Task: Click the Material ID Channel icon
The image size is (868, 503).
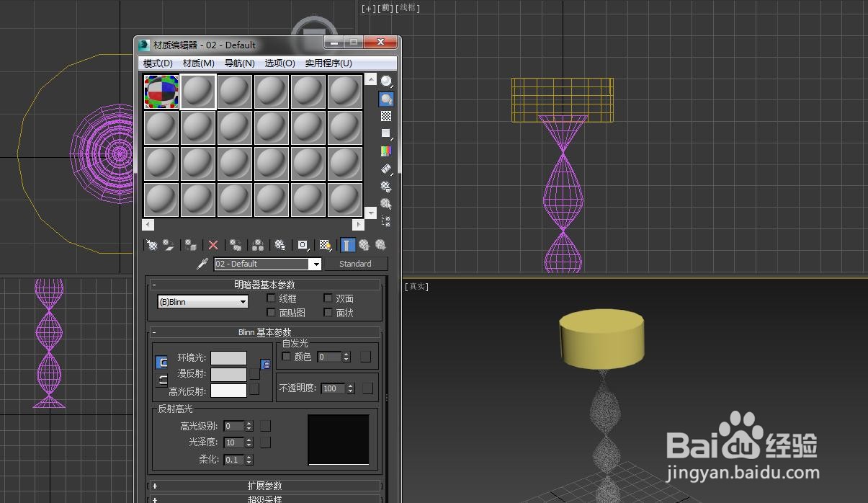Action: (303, 245)
